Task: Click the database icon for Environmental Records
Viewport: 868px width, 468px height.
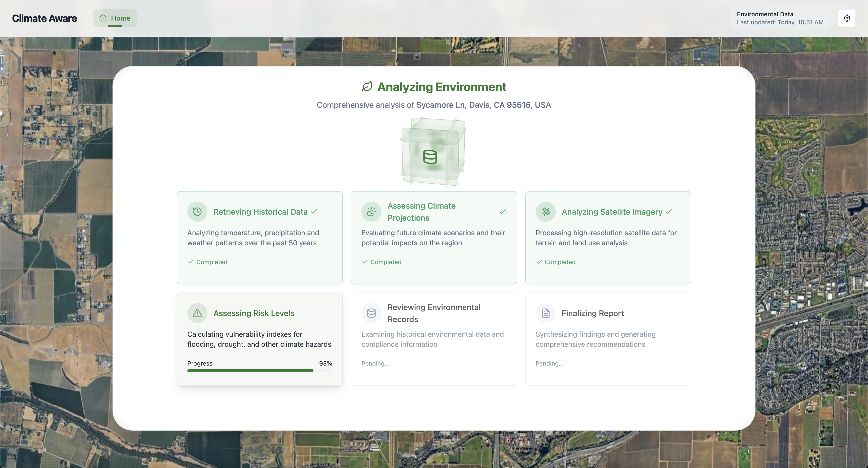Action: pyautogui.click(x=371, y=313)
